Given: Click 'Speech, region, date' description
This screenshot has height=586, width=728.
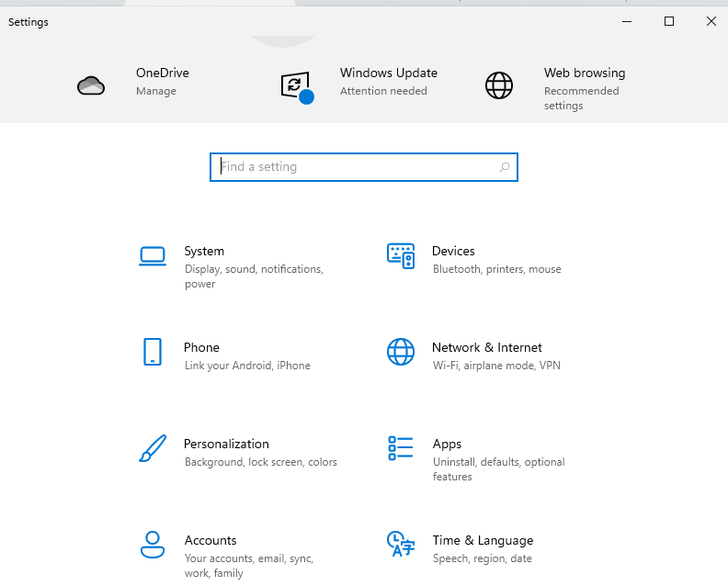Looking at the screenshot, I should point(483,558).
